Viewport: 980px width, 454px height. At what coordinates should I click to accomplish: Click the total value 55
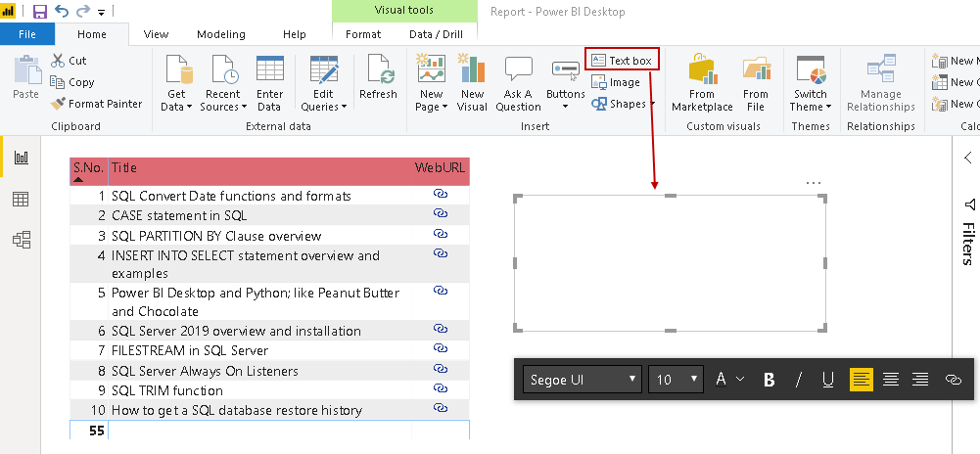(96, 431)
